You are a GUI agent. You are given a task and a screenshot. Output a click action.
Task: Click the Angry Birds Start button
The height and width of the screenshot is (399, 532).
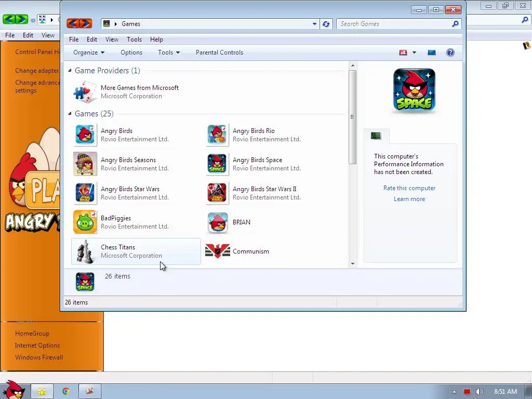(x=14, y=390)
